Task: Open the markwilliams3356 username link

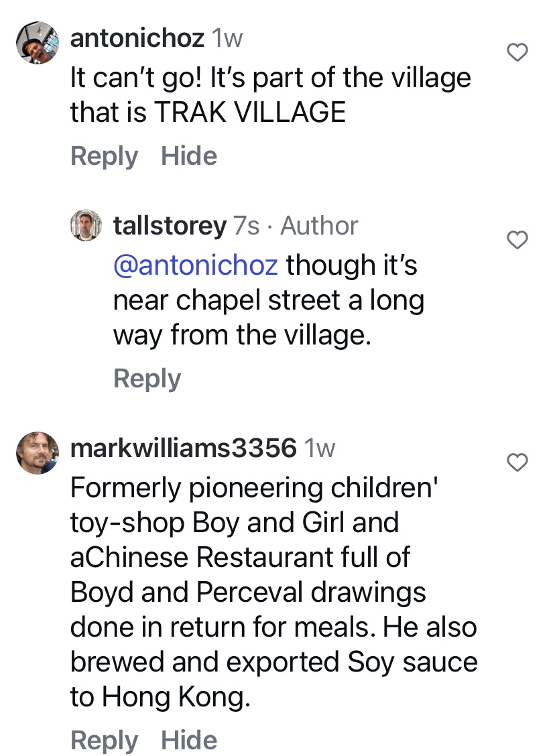Action: [183, 447]
